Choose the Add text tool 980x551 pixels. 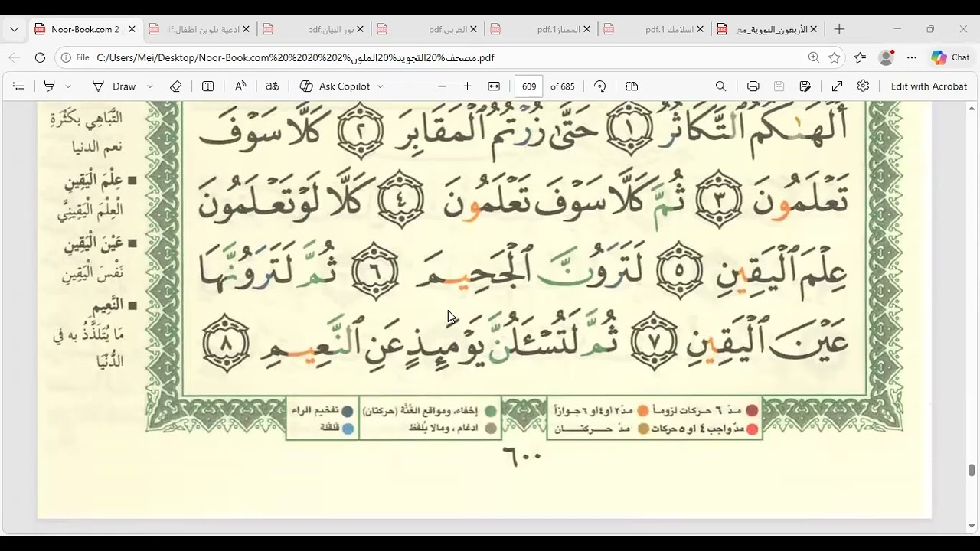pos(207,86)
